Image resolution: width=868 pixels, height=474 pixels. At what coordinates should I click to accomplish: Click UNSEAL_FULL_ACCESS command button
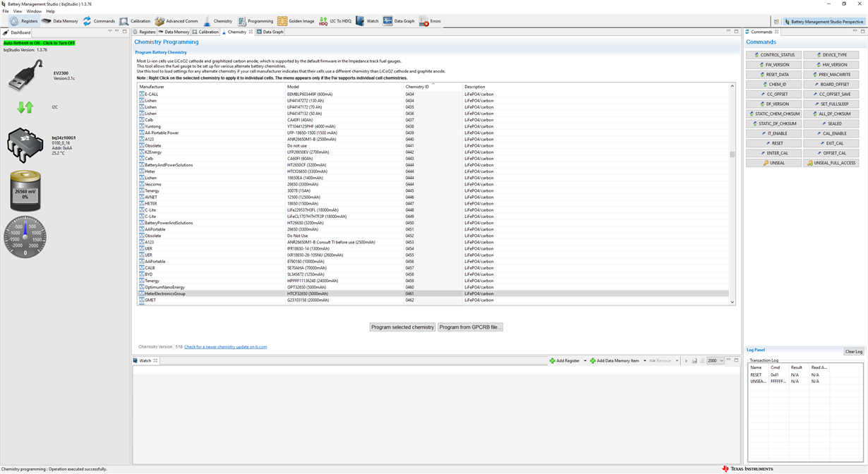point(832,163)
